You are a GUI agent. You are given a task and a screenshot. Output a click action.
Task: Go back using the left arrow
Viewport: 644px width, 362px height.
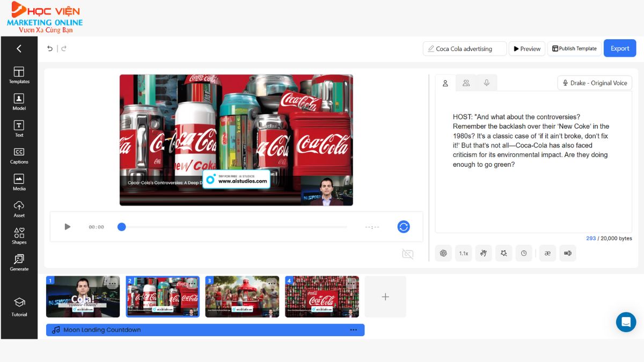click(x=19, y=49)
